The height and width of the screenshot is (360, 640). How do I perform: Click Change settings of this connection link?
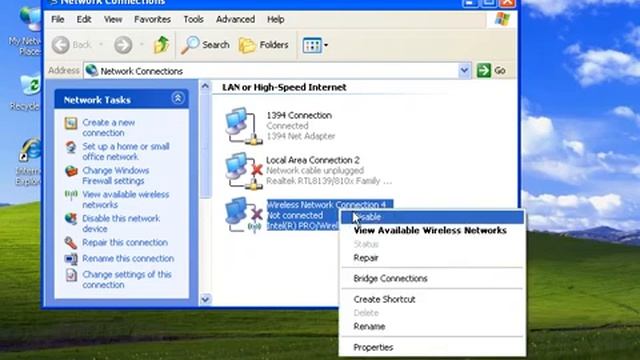(x=127, y=279)
